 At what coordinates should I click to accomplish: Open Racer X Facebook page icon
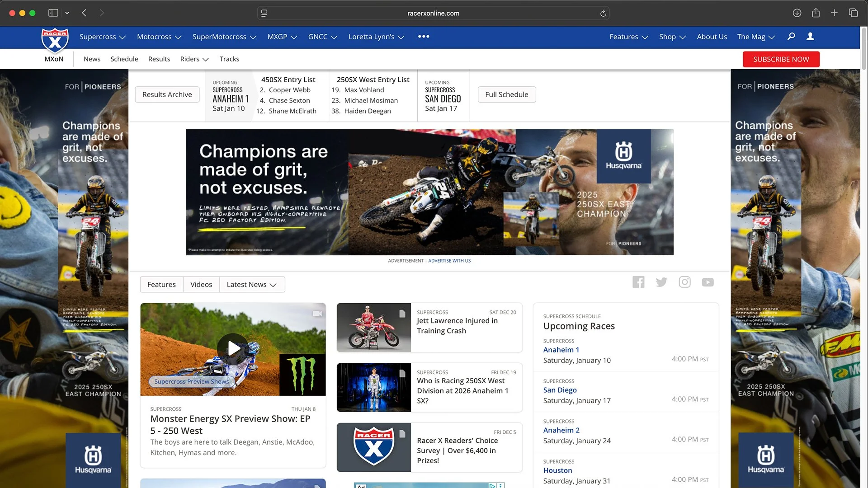pos(638,282)
